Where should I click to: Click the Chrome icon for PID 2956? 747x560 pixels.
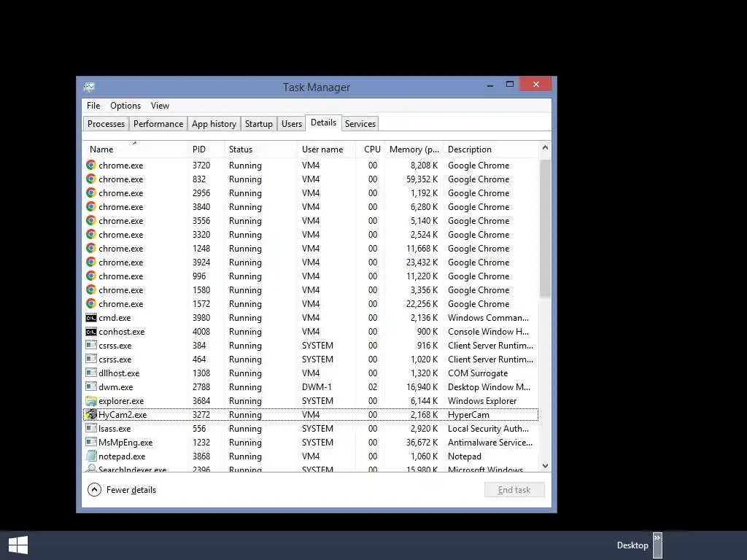pos(91,192)
